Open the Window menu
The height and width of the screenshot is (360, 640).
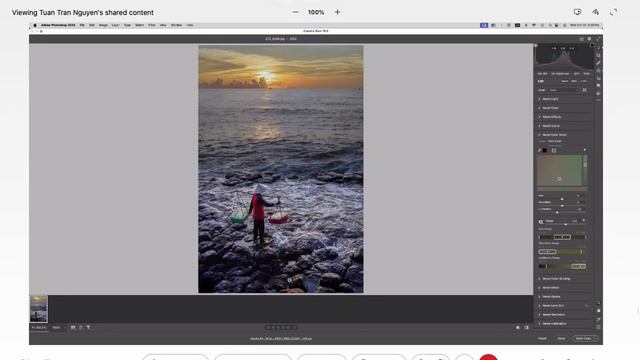pos(176,25)
